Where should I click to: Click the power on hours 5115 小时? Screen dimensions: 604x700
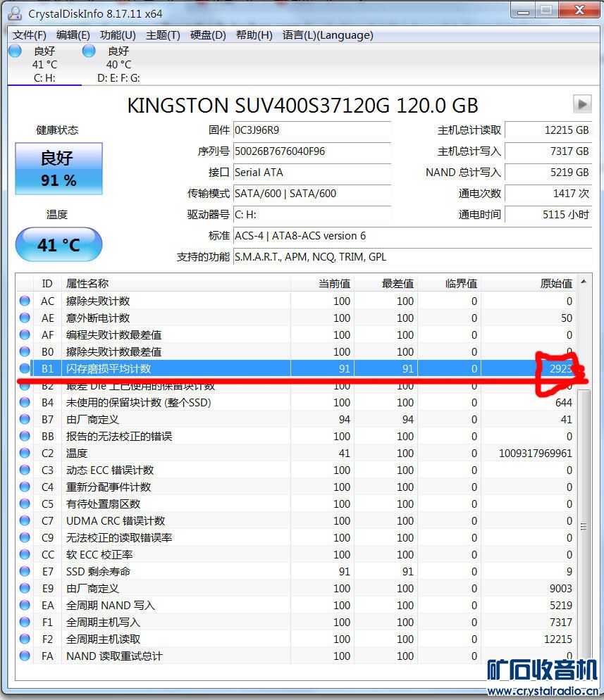click(548, 215)
